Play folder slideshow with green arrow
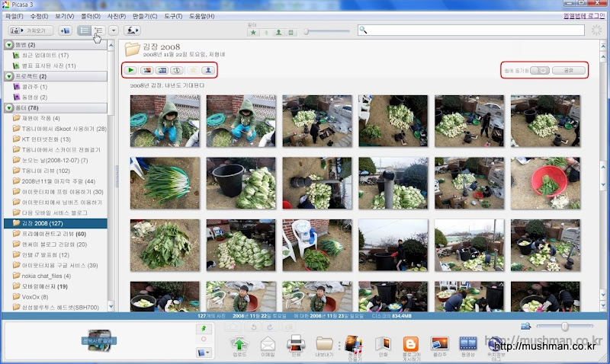The image size is (610, 364). 130,70
